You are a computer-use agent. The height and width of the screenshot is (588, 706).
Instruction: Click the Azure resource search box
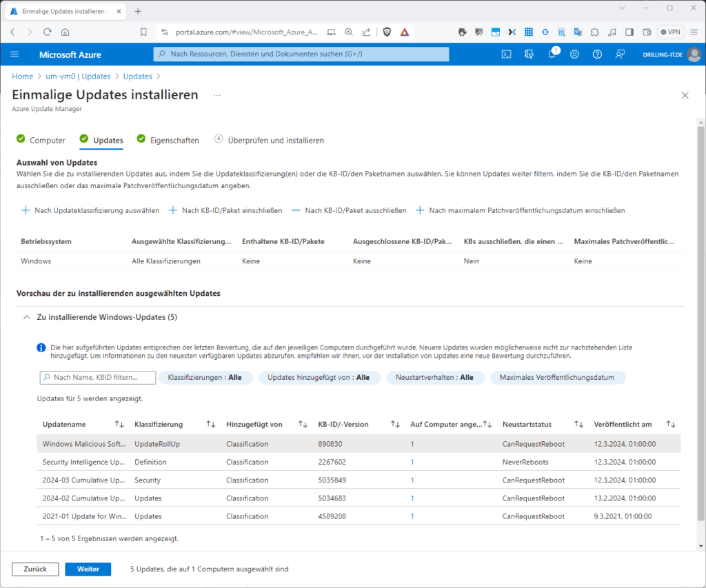tap(301, 54)
